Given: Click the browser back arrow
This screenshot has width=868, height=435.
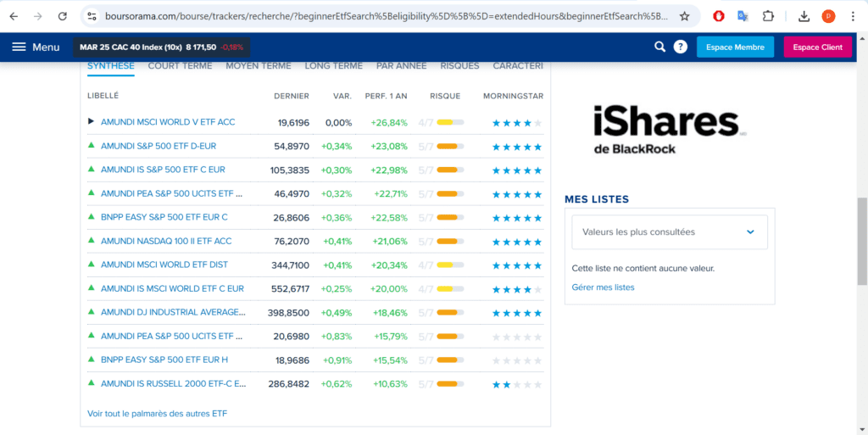Looking at the screenshot, I should click(14, 17).
